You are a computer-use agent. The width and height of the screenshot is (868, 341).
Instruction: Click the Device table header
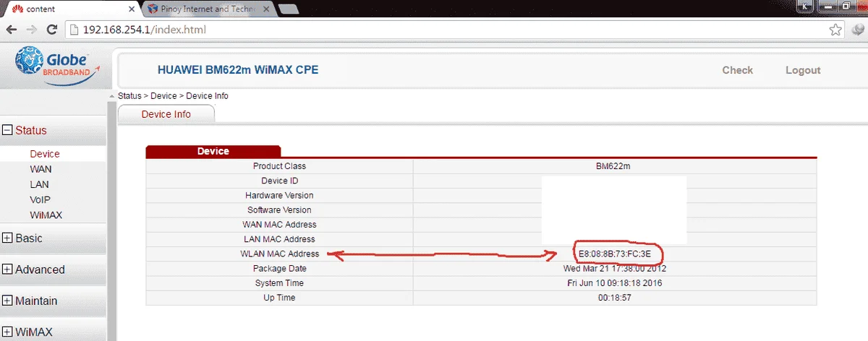pos(213,151)
